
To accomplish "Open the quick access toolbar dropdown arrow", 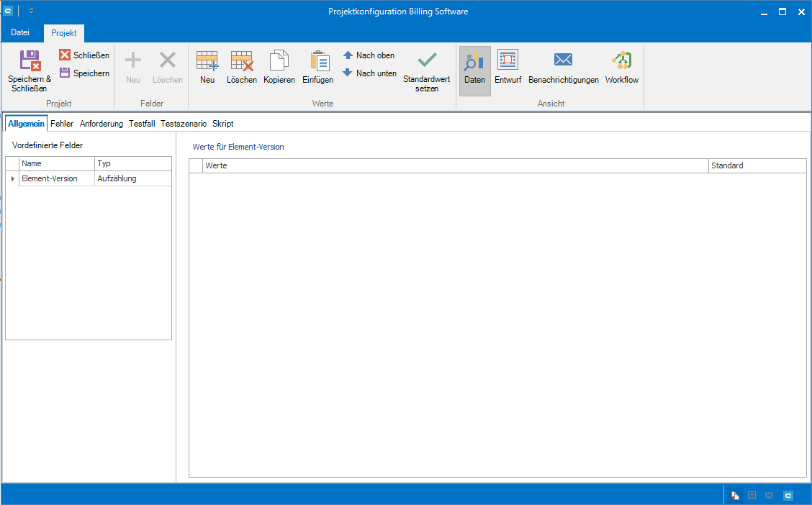I will [31, 12].
